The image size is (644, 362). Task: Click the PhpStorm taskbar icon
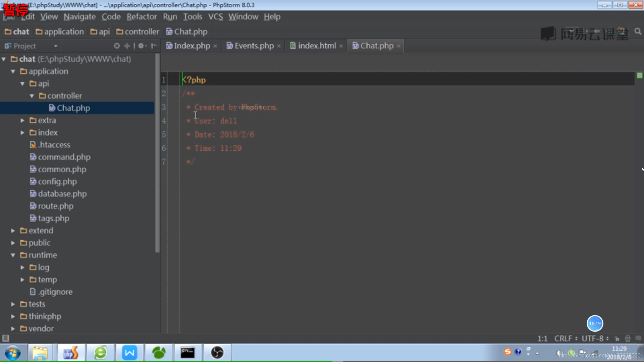(x=70, y=353)
